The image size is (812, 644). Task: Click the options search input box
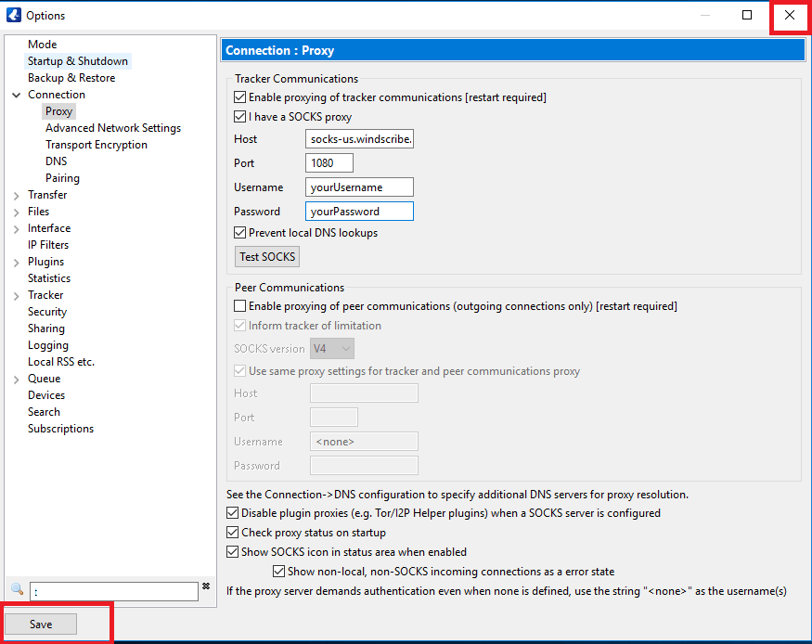click(114, 591)
